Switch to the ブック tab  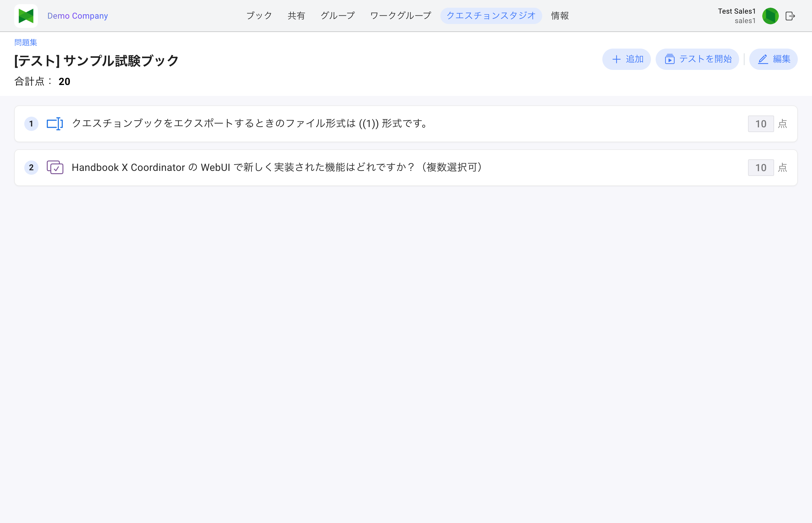[259, 16]
